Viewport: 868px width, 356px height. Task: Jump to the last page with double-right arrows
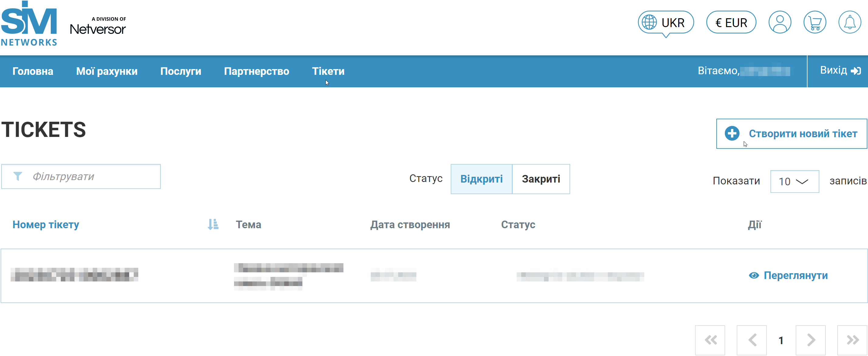coord(852,340)
